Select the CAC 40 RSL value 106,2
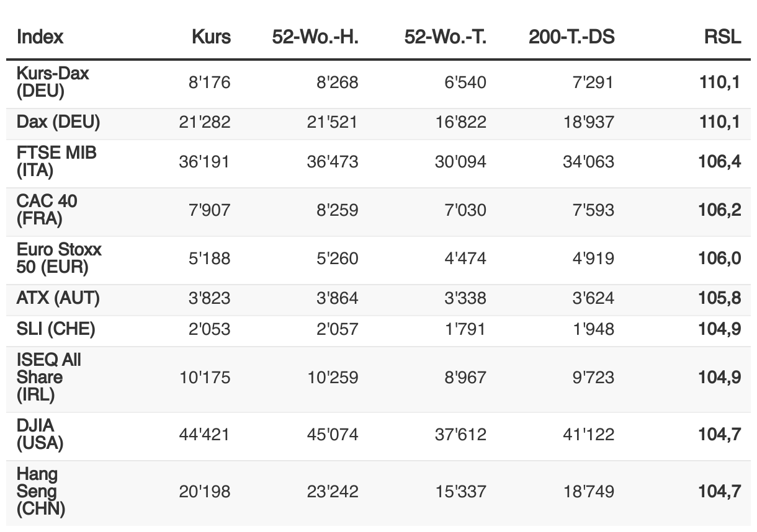This screenshot has height=532, width=757. [x=720, y=210]
